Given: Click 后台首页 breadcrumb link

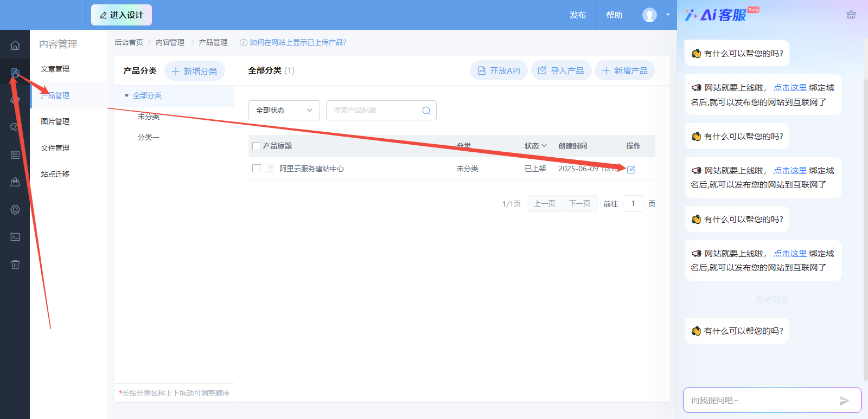Looking at the screenshot, I should point(129,42).
